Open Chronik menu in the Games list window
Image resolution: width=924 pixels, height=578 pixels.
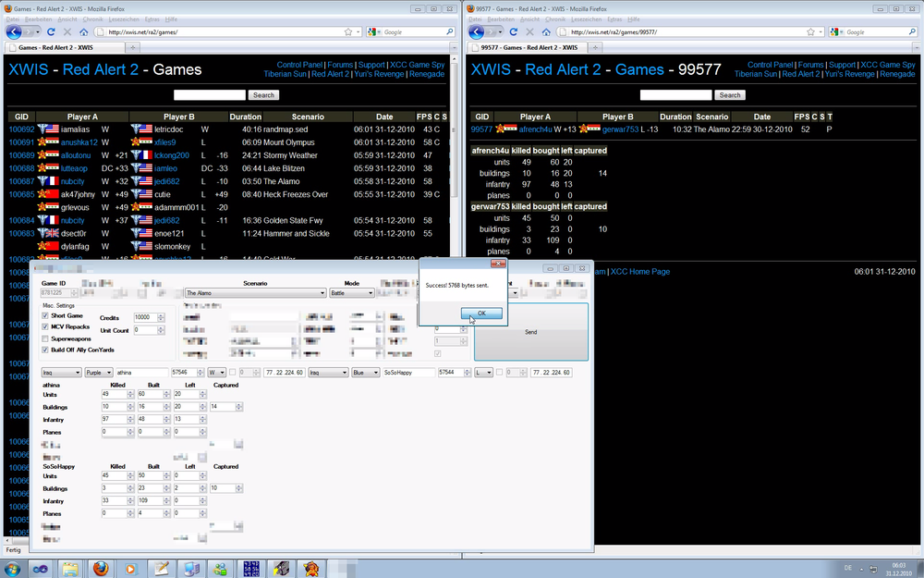click(x=92, y=18)
